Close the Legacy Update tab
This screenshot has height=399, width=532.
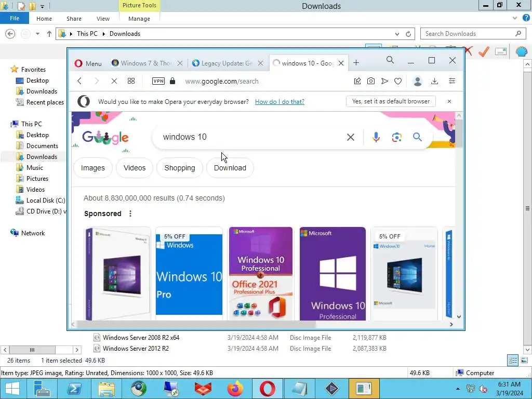tap(261, 63)
